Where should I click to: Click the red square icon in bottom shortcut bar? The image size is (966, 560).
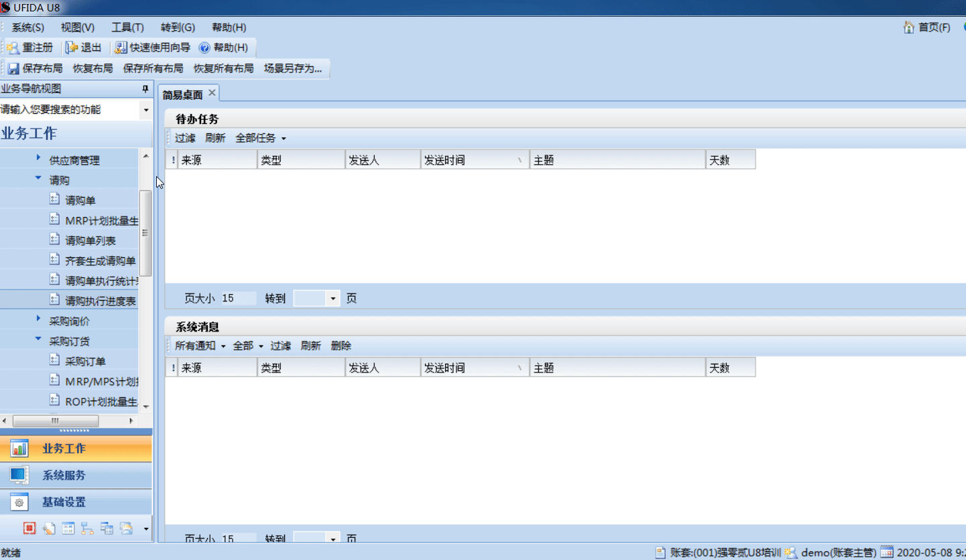pos(29,529)
